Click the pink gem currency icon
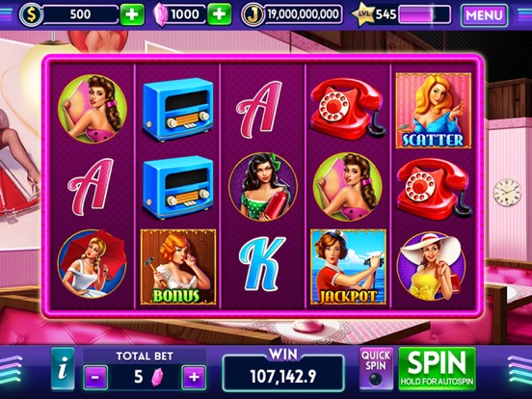532x399 pixels. [x=161, y=14]
